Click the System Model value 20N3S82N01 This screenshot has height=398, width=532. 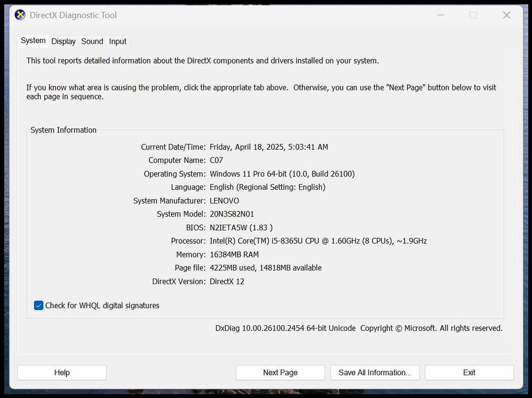(232, 214)
